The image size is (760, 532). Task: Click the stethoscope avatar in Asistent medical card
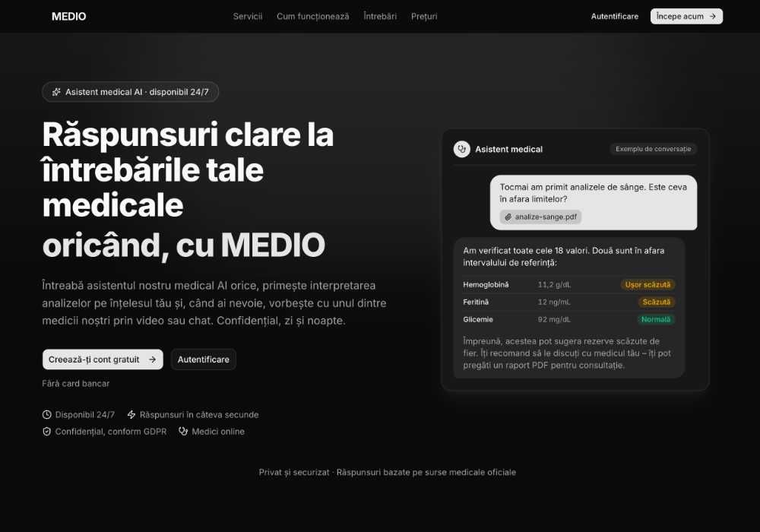[x=462, y=149]
